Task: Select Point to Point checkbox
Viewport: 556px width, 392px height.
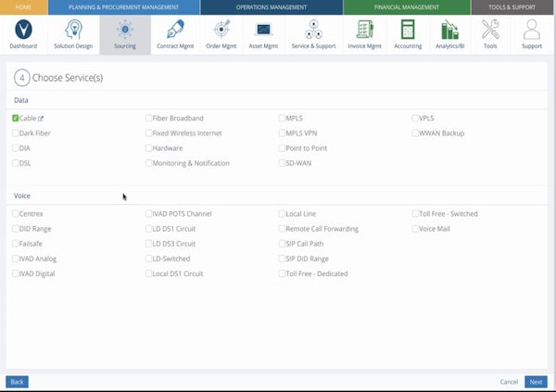Action: [282, 148]
